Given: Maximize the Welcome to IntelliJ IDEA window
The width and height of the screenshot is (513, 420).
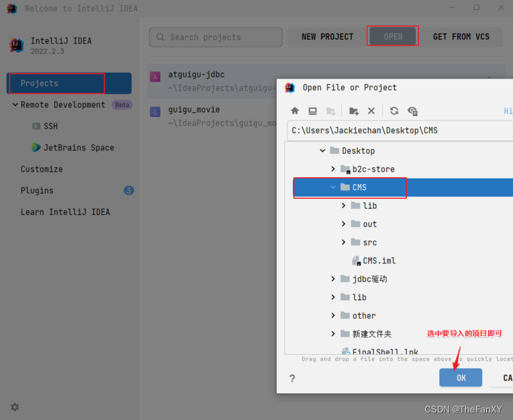Looking at the screenshot, I should coord(477,8).
